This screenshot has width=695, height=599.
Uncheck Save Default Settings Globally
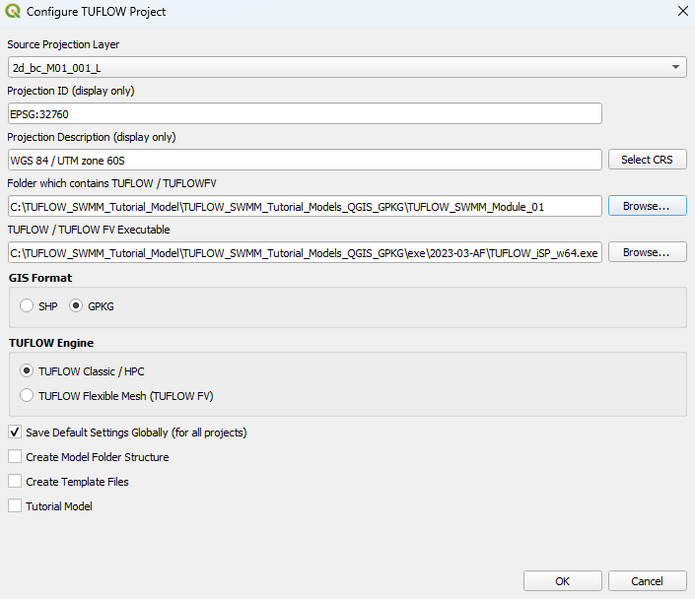coord(15,433)
